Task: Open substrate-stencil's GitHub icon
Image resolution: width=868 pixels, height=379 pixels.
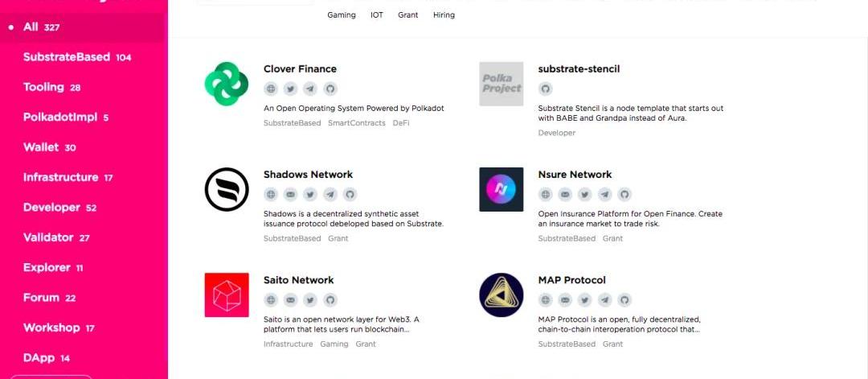Action: (x=546, y=89)
